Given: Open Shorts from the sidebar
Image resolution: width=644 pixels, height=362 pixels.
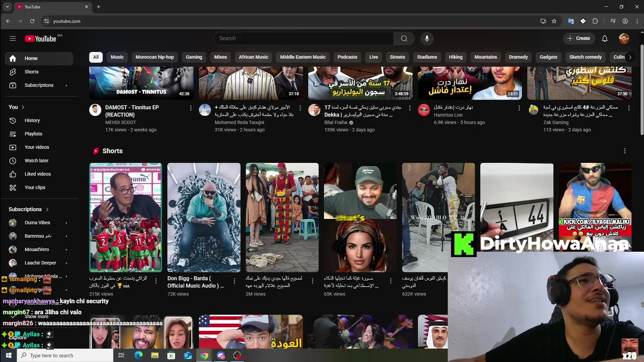Looking at the screenshot, I should coord(39,72).
